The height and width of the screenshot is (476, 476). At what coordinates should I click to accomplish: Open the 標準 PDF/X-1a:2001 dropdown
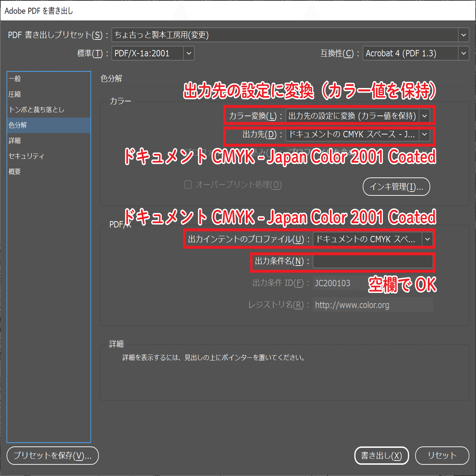[153, 53]
